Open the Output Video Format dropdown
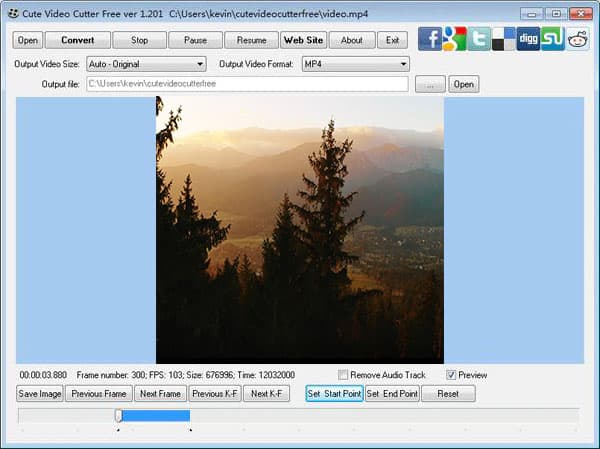 [x=355, y=64]
